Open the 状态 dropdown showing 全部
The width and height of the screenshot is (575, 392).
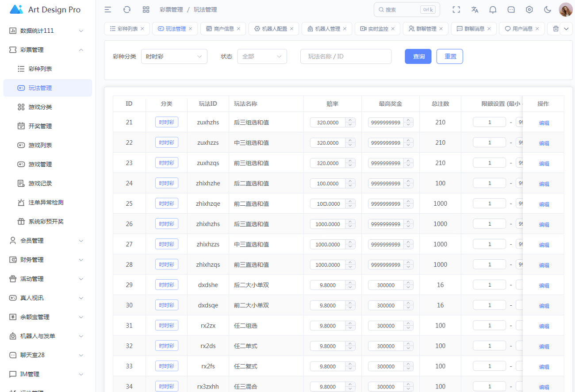tap(262, 57)
